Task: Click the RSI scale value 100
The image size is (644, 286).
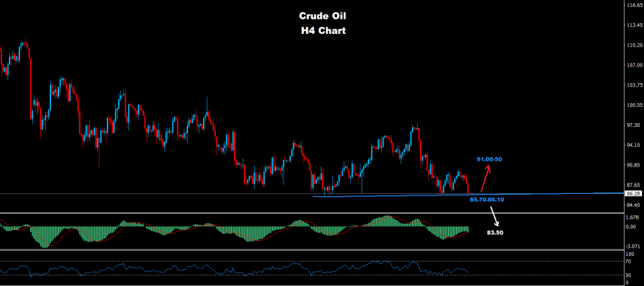Action: tap(630, 255)
